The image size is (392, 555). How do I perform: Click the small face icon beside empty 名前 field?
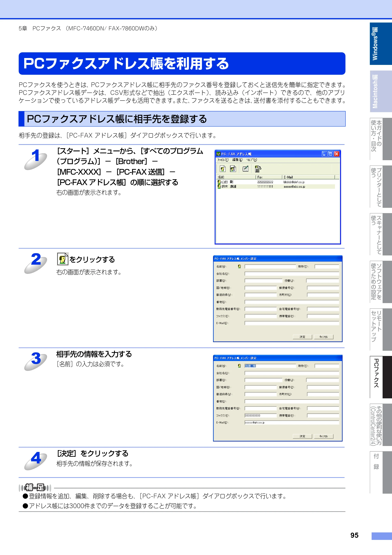tap(239, 266)
